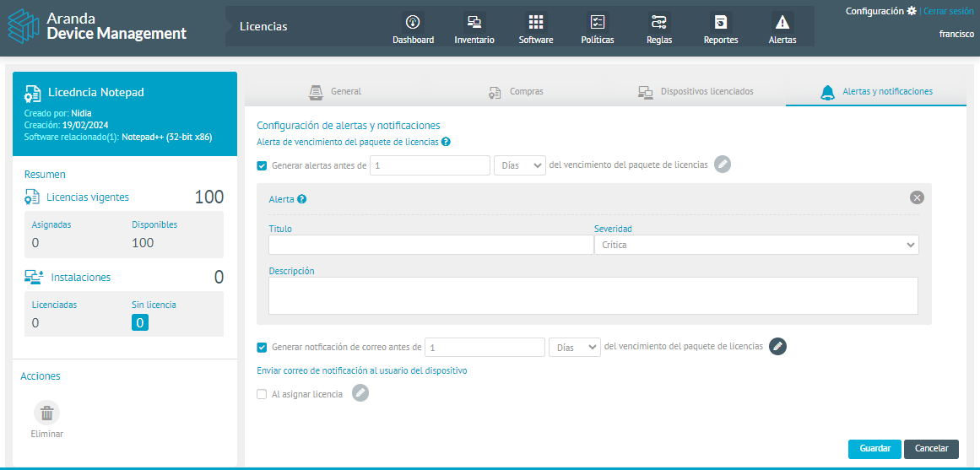The image size is (980, 470).
Task: Click the Licencias vigentes link
Action: [88, 197]
